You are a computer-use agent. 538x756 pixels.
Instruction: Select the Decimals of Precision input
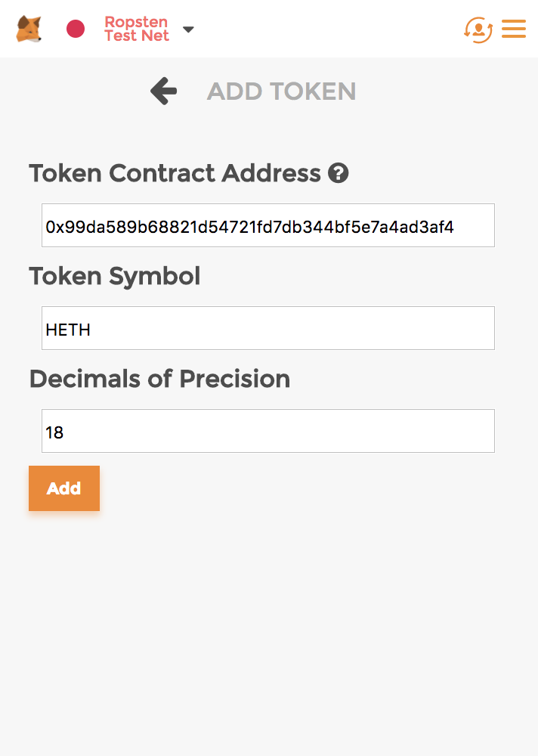tap(267, 431)
